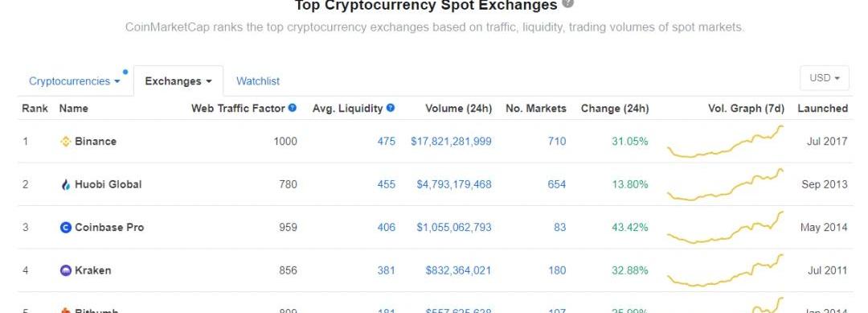
Task: Click Huobi Global's 654 markets link
Action: point(556,184)
